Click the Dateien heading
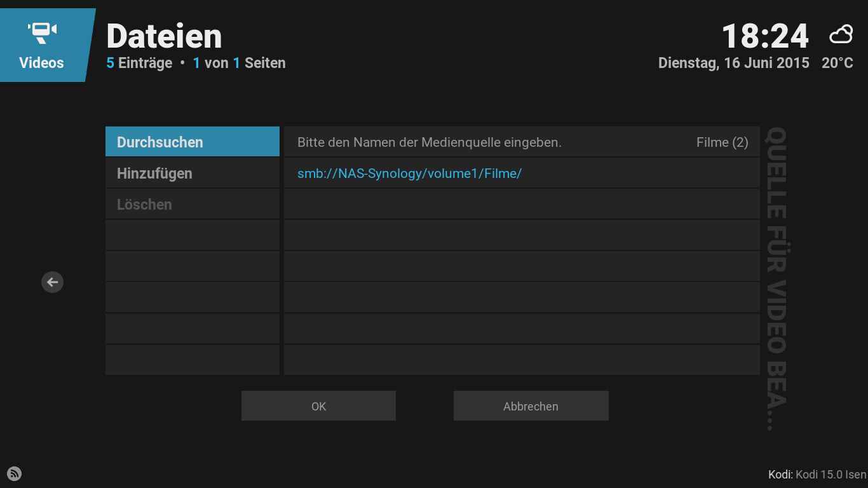 [x=164, y=36]
